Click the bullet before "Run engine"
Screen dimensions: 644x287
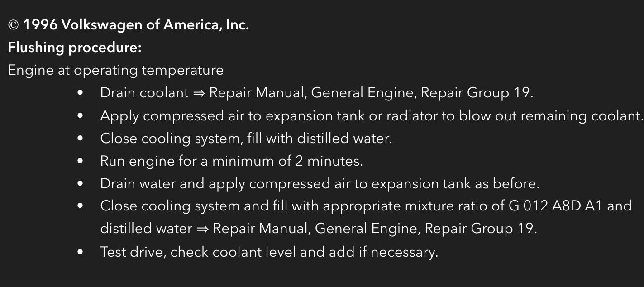tap(81, 161)
